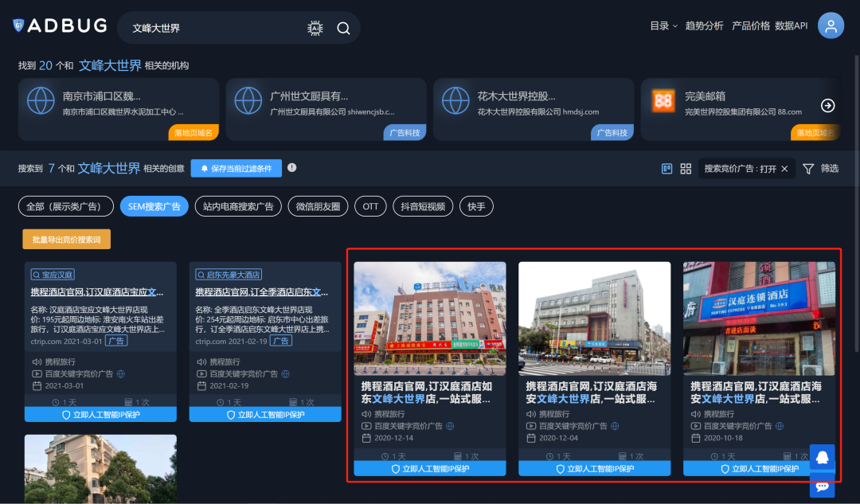Click the ad title 订汉庭酒店如东文峰大世界店

pyautogui.click(x=427, y=392)
